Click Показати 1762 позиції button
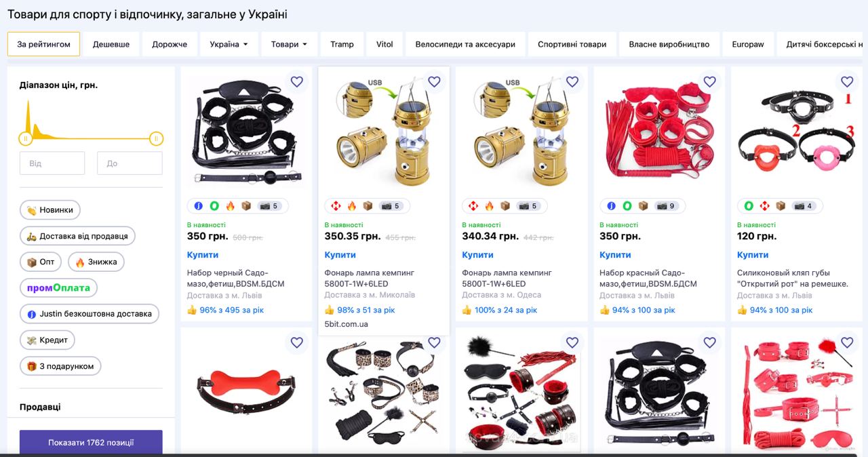 click(91, 442)
